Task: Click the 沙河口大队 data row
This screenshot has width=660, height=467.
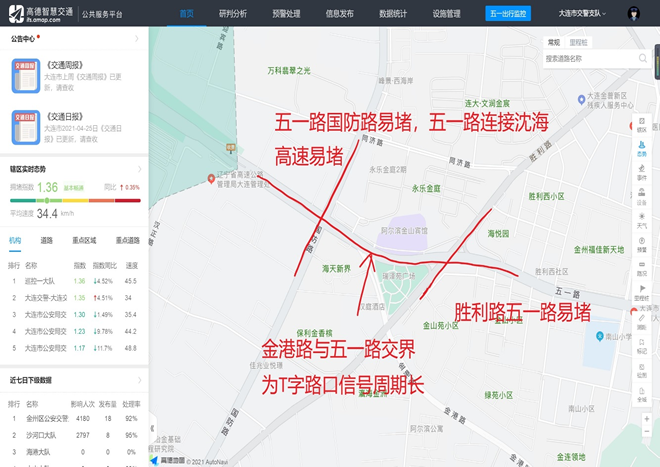Action: (74, 435)
